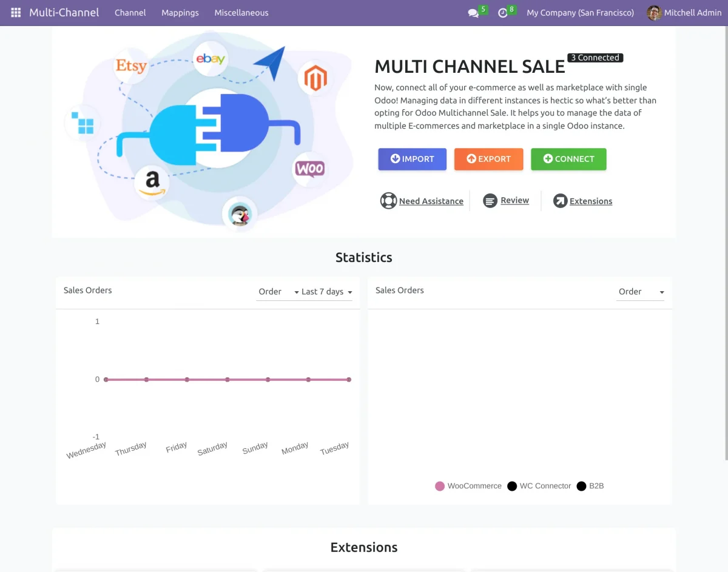Viewport: 728px width, 572px height.
Task: Click the eBay marketplace logo
Action: (x=211, y=59)
